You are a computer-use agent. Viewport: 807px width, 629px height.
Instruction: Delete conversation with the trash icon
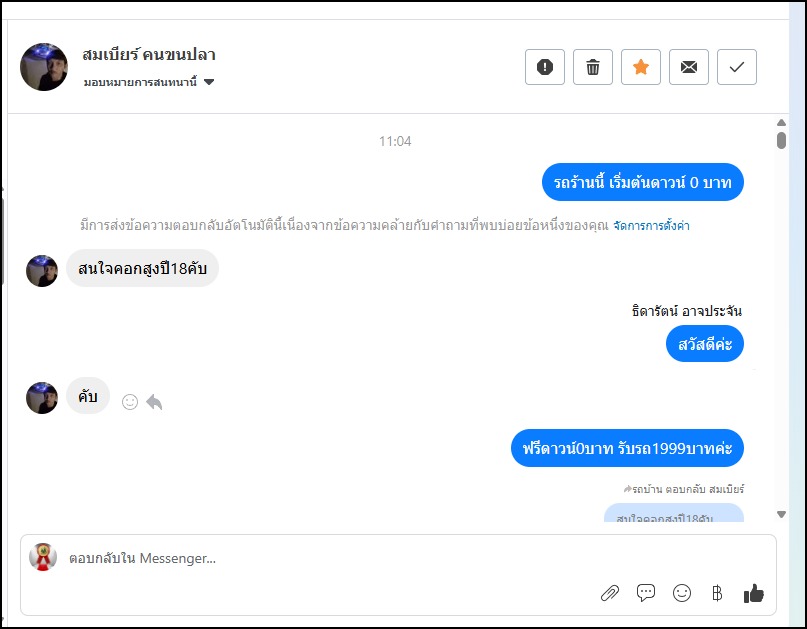point(593,67)
